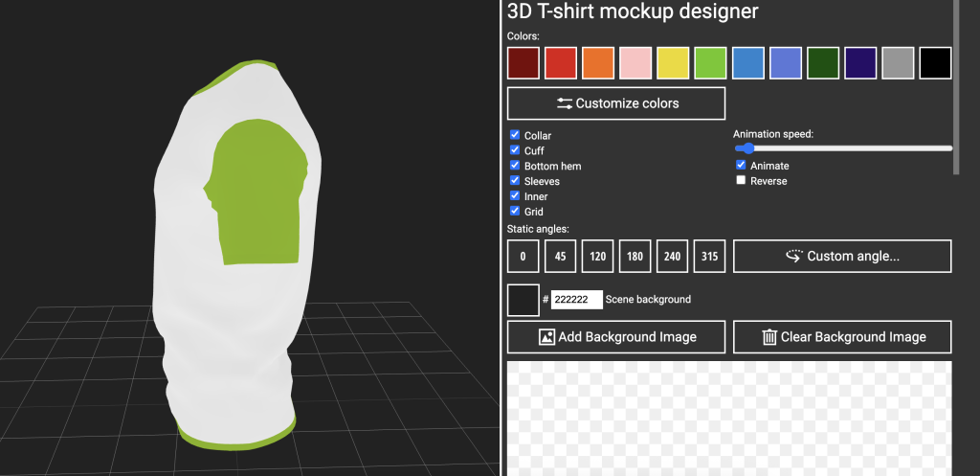
Task: Click the Animation speed slider
Action: (x=842, y=148)
